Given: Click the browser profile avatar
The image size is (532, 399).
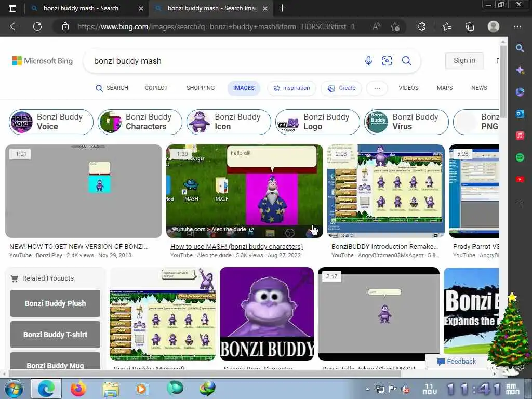Looking at the screenshot, I should [494, 26].
